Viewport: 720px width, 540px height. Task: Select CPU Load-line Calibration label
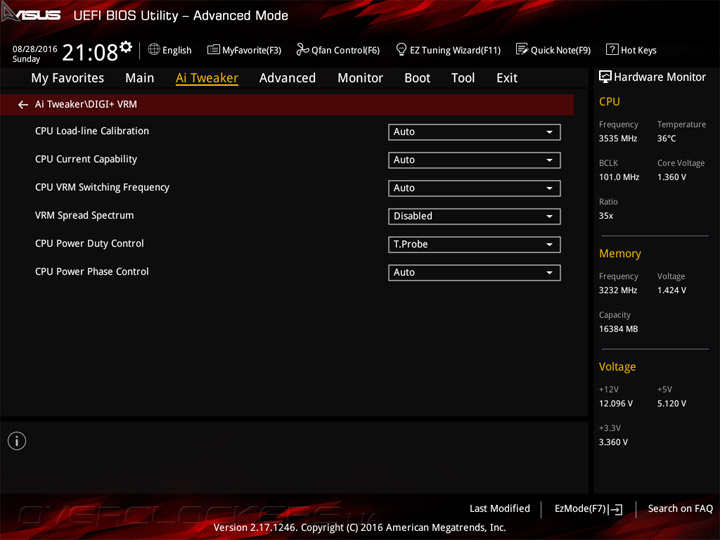point(92,131)
